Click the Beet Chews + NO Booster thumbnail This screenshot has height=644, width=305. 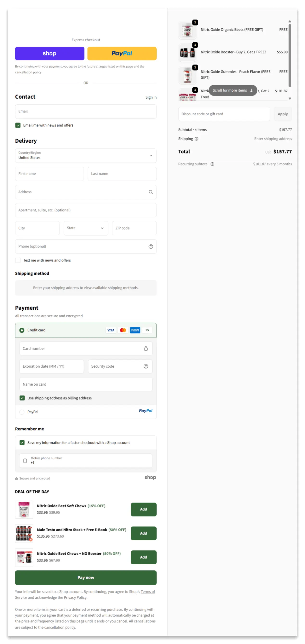(x=24, y=557)
